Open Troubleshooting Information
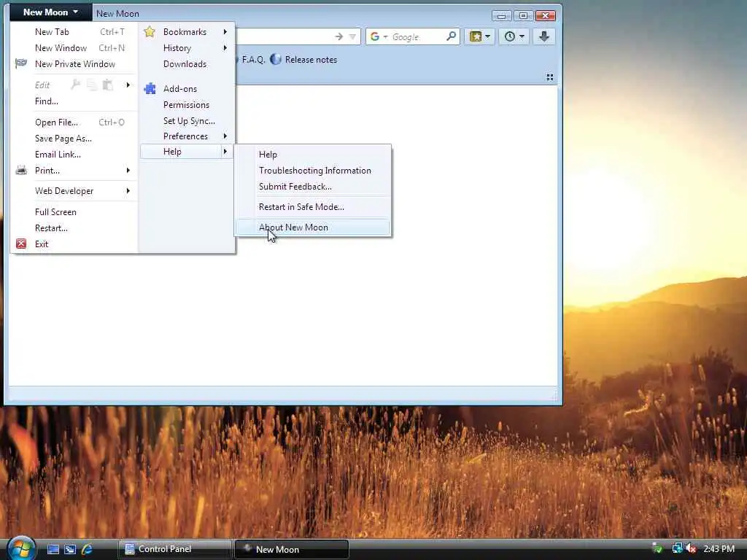The height and width of the screenshot is (560, 747). pos(315,171)
